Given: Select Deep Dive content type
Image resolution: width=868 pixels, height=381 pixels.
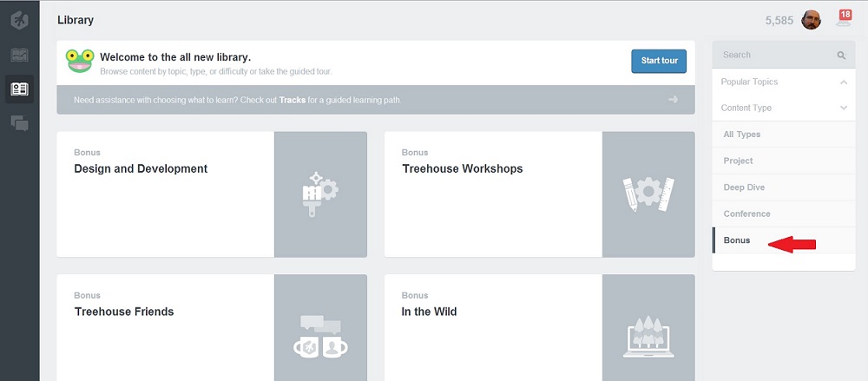Looking at the screenshot, I should (x=784, y=187).
